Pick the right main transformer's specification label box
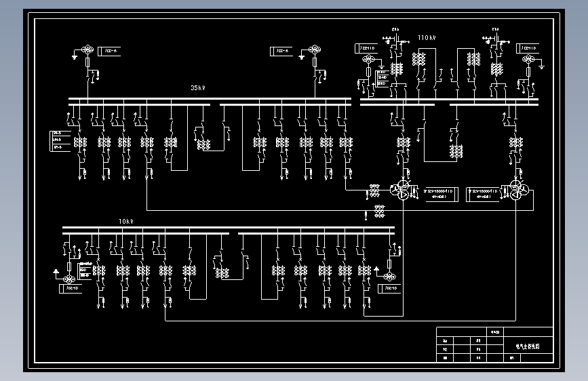Viewport: 588px width, 381px height. point(483,194)
